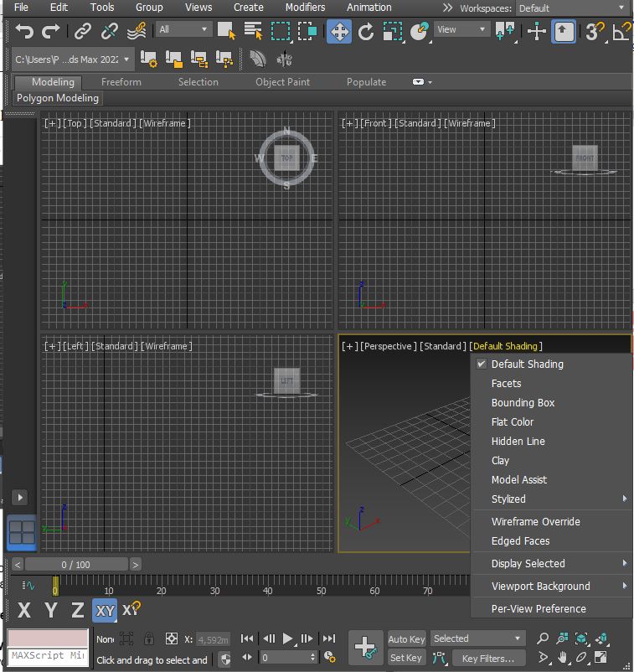634x672 pixels.
Task: Click the pink MAXScript listener color box
Action: [x=48, y=638]
